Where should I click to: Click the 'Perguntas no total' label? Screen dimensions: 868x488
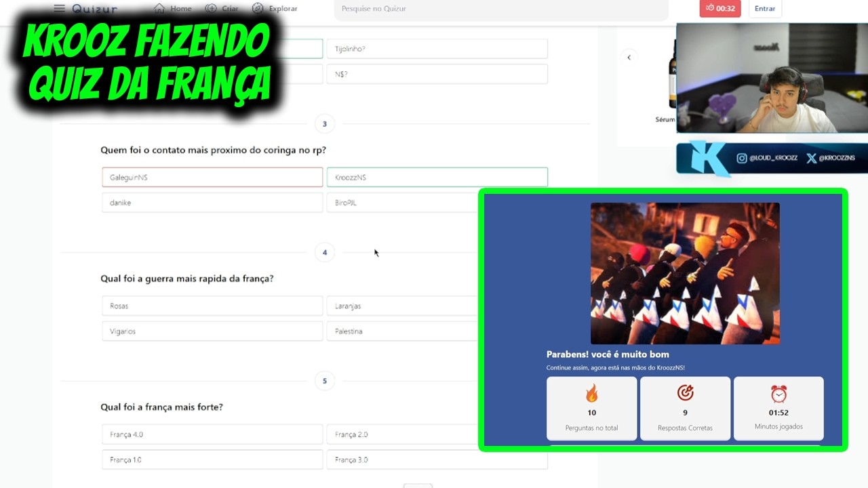tap(592, 428)
